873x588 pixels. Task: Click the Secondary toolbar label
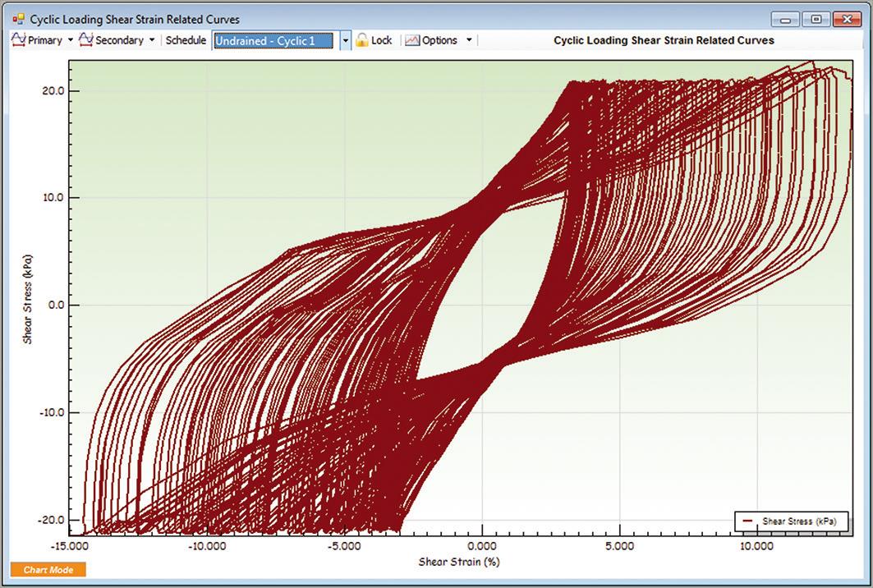point(119,40)
